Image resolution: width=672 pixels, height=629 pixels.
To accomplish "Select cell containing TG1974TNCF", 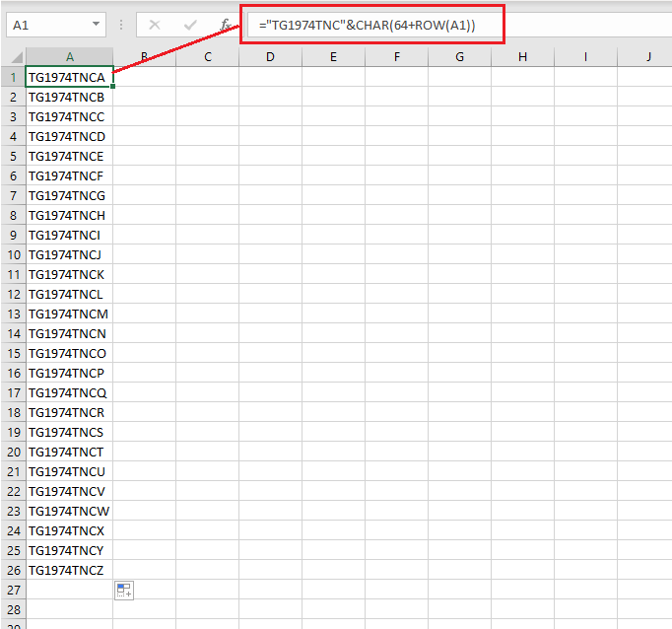I will (x=69, y=175).
